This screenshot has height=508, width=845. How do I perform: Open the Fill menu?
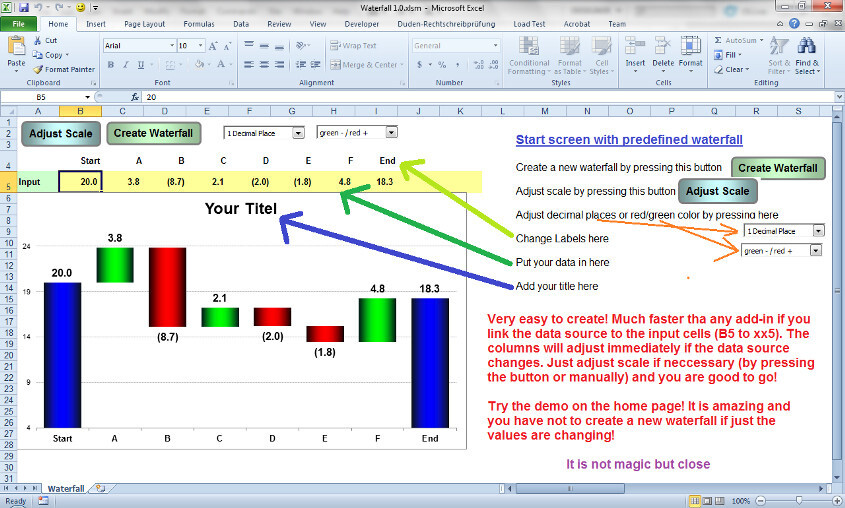click(x=728, y=55)
